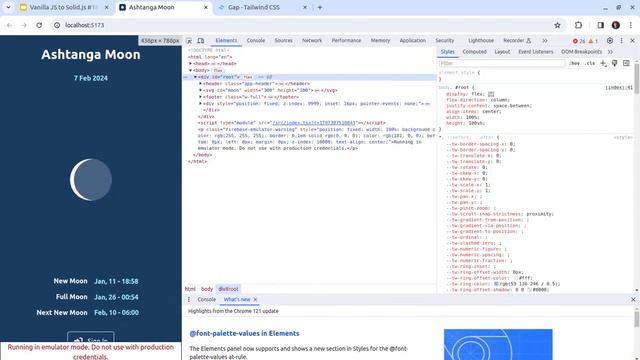Expand the fixed position div node

tap(200, 104)
